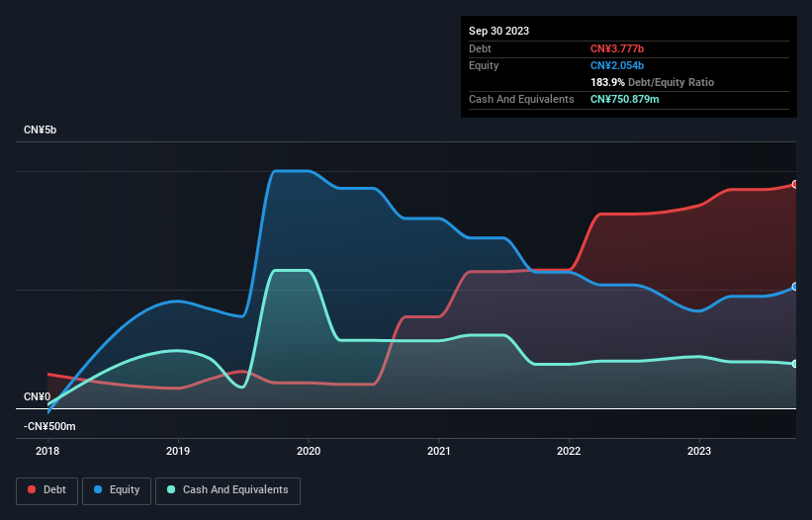Click the teal Cash legend dot
The width and height of the screenshot is (812, 520).
171,489
